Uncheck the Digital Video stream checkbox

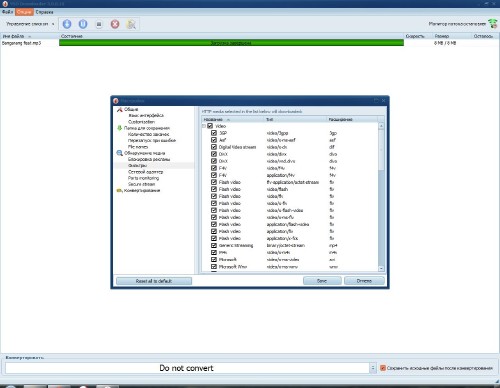[x=214, y=147]
